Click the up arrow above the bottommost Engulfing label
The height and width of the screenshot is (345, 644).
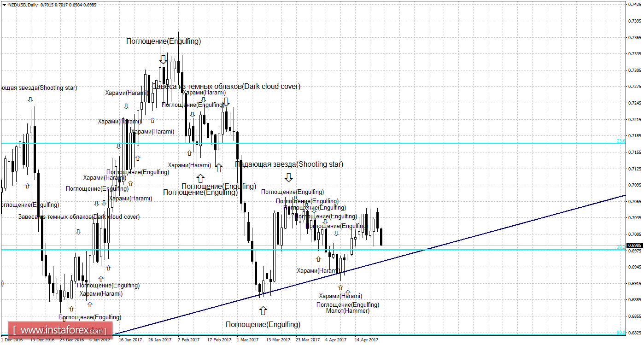point(263,311)
